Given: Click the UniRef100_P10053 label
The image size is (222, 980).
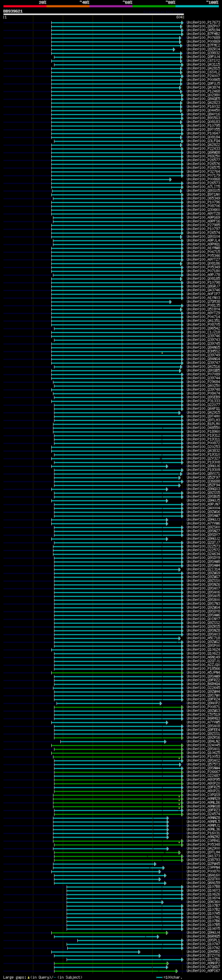Looking at the screenshot, I should (x=203, y=756).
